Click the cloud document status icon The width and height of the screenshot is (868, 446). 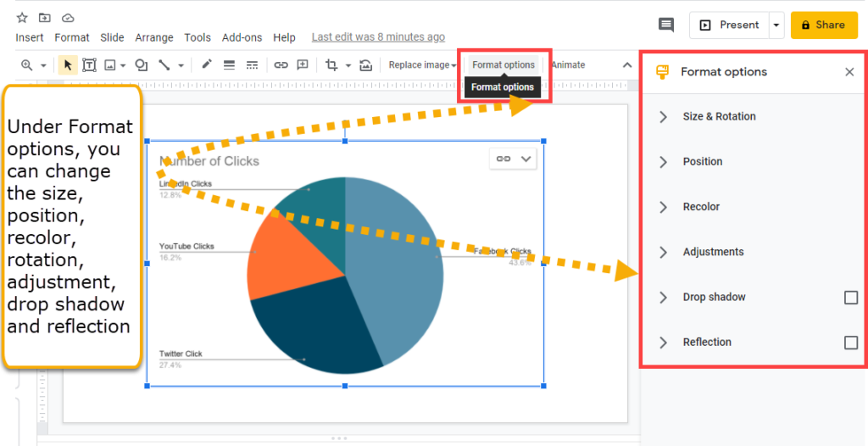[68, 18]
